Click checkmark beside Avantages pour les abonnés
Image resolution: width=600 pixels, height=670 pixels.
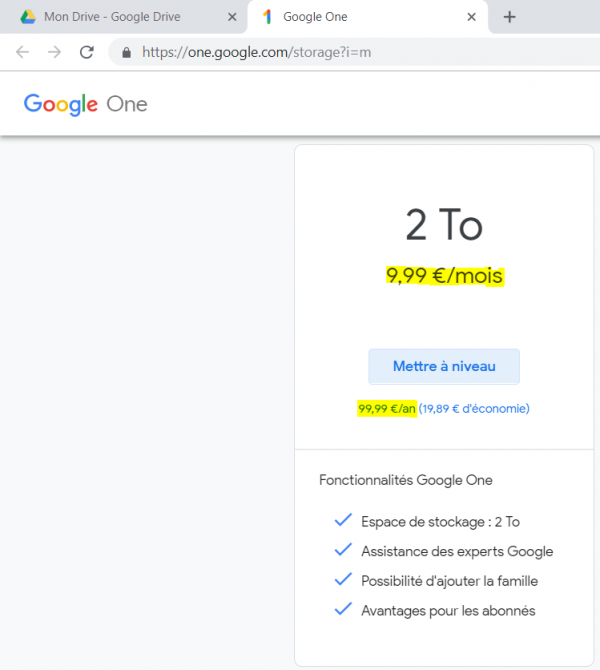[343, 609]
